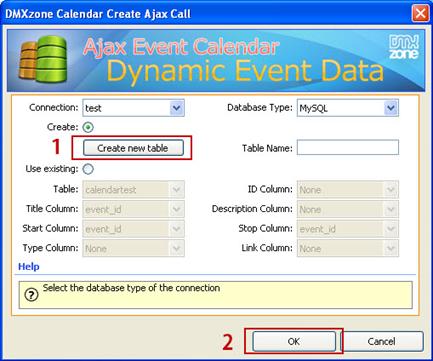Open the ID Column dropdown
Viewport: 433px width, 361px height.
(x=348, y=190)
